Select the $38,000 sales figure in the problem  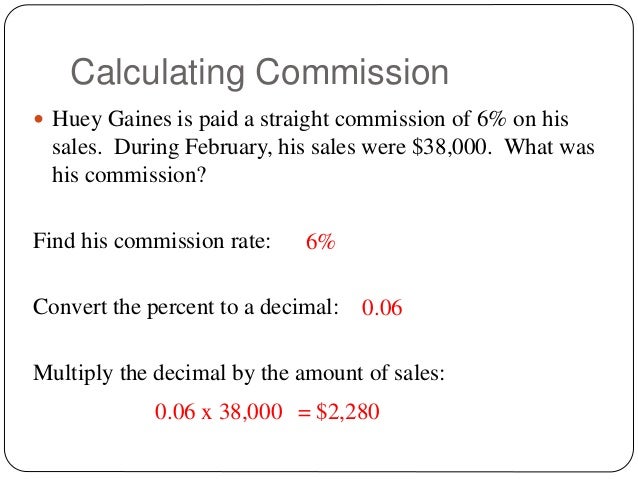click(x=449, y=147)
